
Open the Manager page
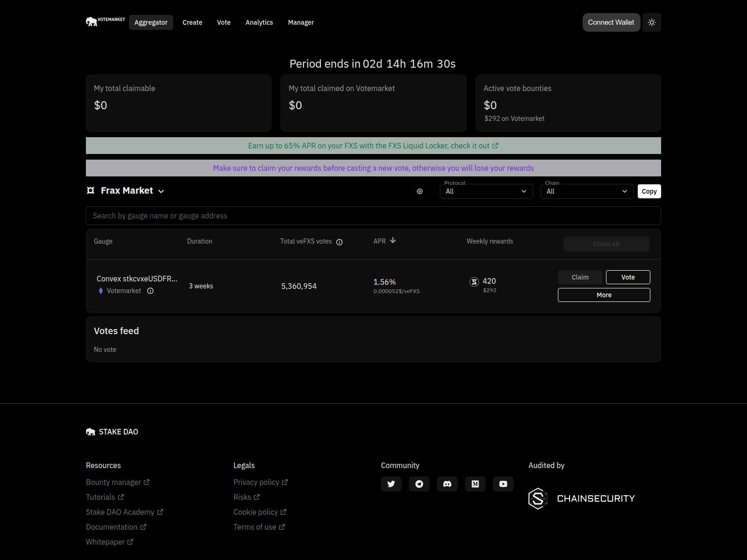(x=301, y=22)
